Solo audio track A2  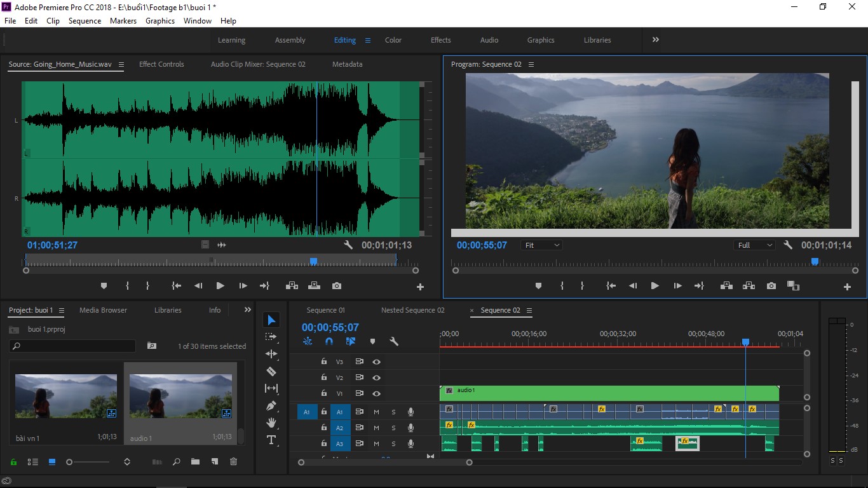tap(393, 428)
